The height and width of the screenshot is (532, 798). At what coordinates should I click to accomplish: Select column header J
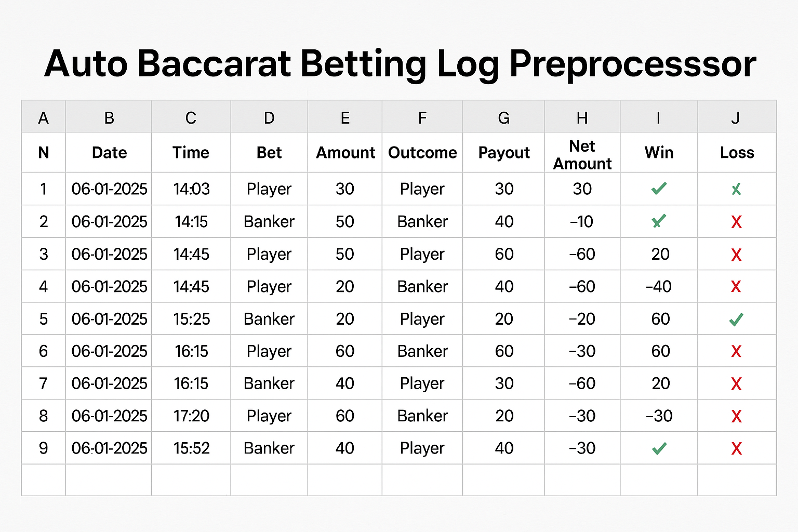tap(737, 117)
